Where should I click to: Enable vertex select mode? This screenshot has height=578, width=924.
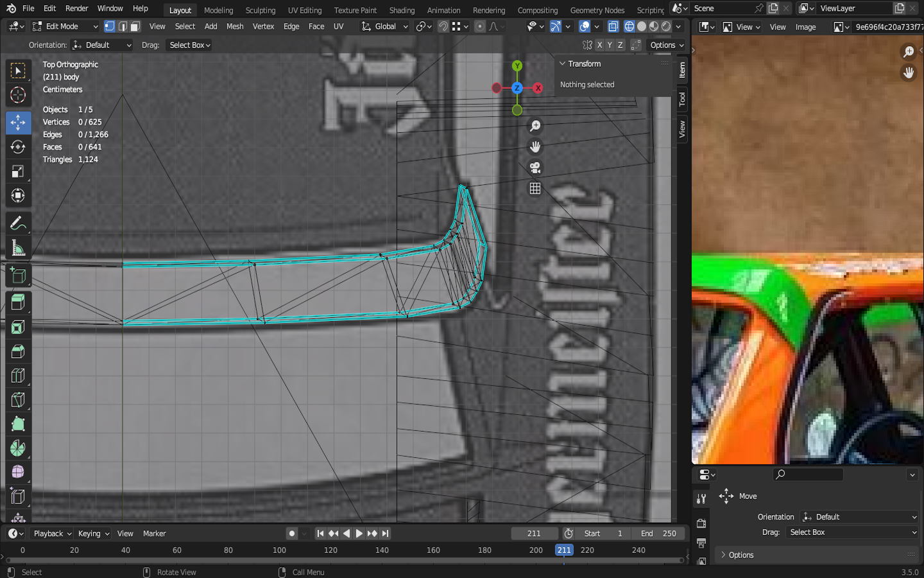click(110, 26)
